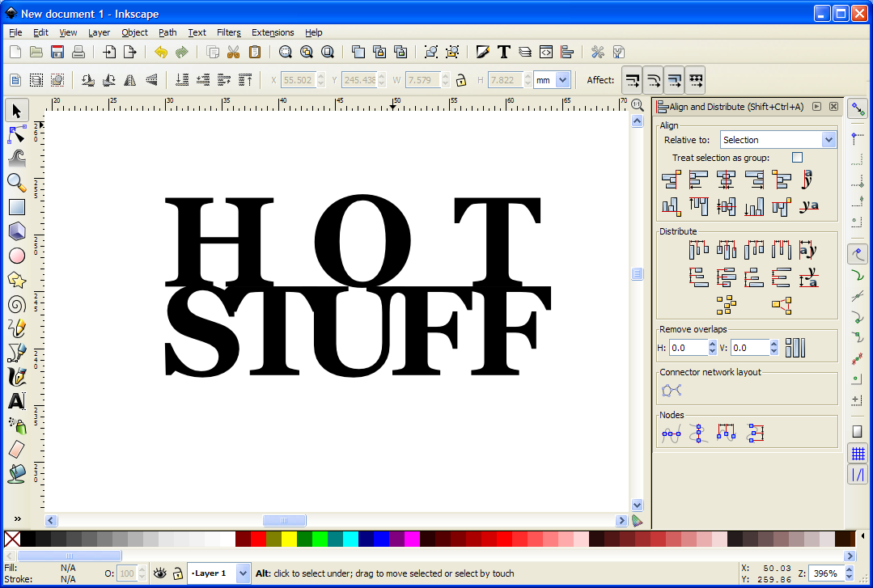Close the Align and Distribute panel
The image size is (873, 588).
(x=833, y=106)
